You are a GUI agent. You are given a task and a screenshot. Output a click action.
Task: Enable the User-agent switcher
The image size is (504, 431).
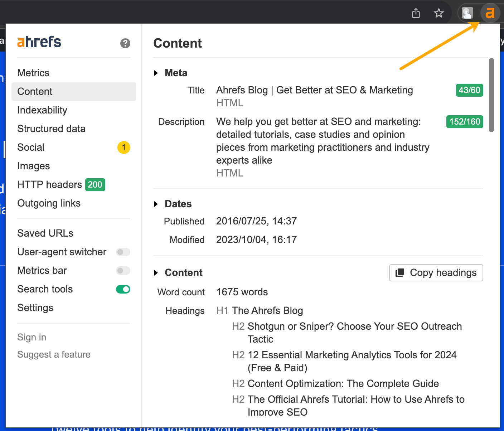pos(123,252)
